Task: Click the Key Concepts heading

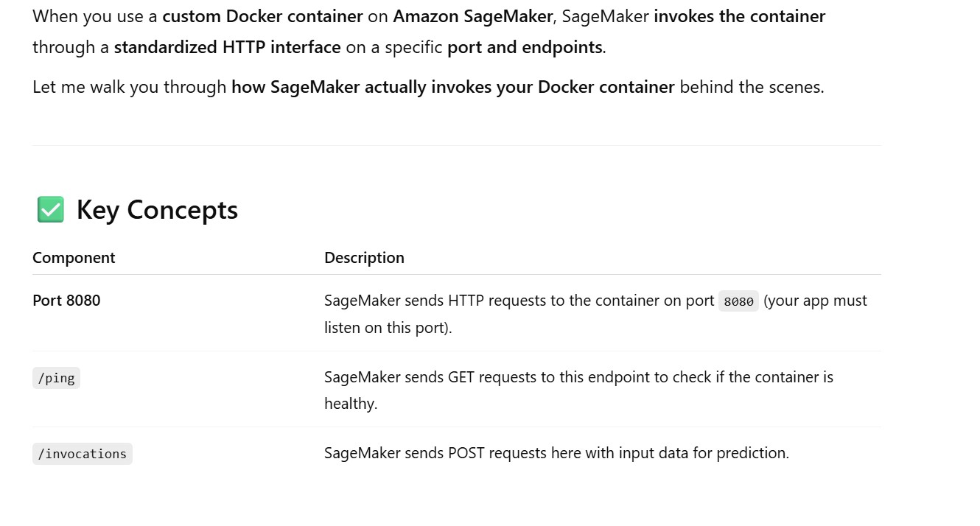Action: [x=157, y=210]
